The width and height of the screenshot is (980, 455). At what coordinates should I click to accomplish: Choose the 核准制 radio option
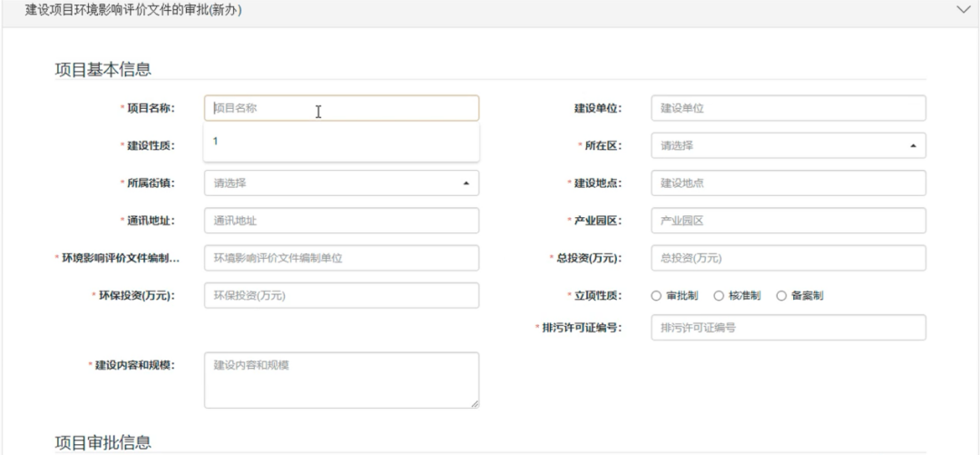718,295
